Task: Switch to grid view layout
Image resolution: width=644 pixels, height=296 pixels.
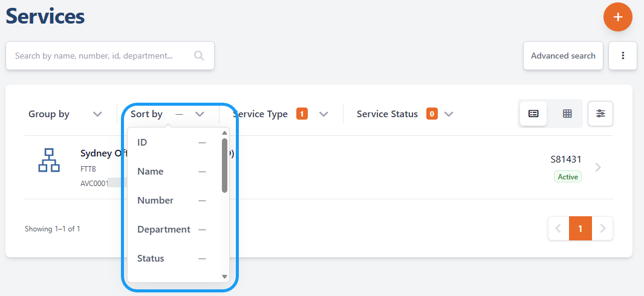Action: tap(567, 114)
